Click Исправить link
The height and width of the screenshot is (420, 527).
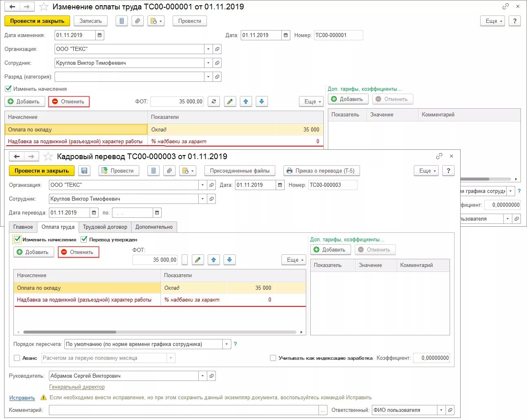22,398
